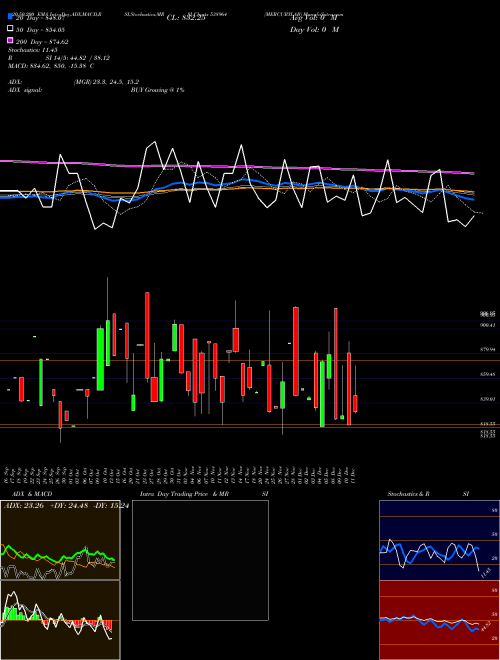Click the magenta 200 Day legend swatch
The image size is (500, 660).
[x=11, y=40]
